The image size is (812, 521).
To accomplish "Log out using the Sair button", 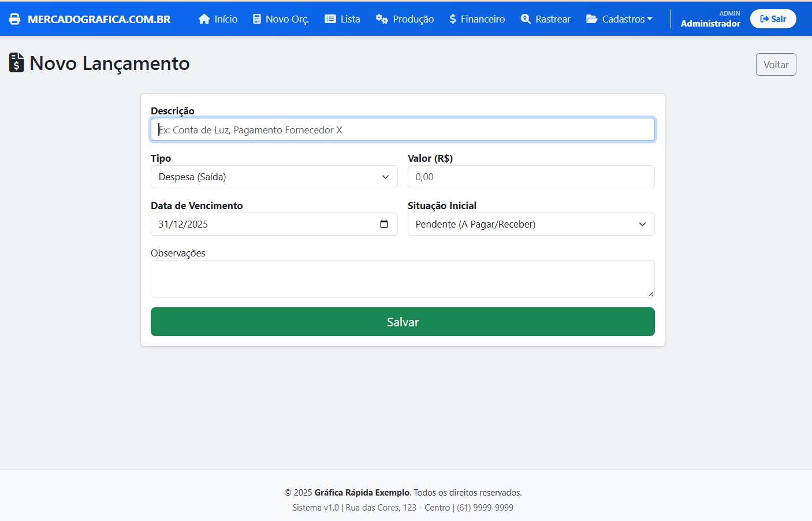I will [773, 19].
